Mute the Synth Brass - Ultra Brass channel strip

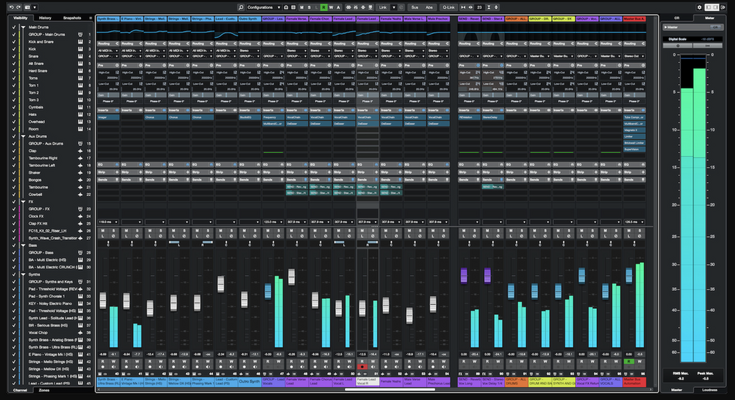pos(103,231)
